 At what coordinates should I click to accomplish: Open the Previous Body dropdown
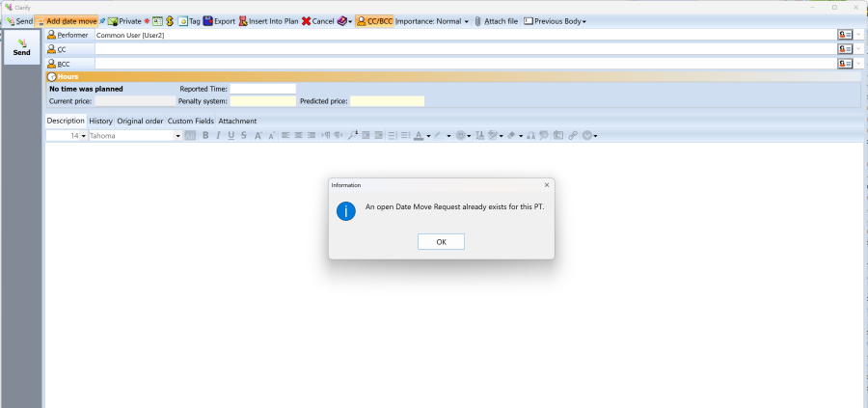(555, 21)
